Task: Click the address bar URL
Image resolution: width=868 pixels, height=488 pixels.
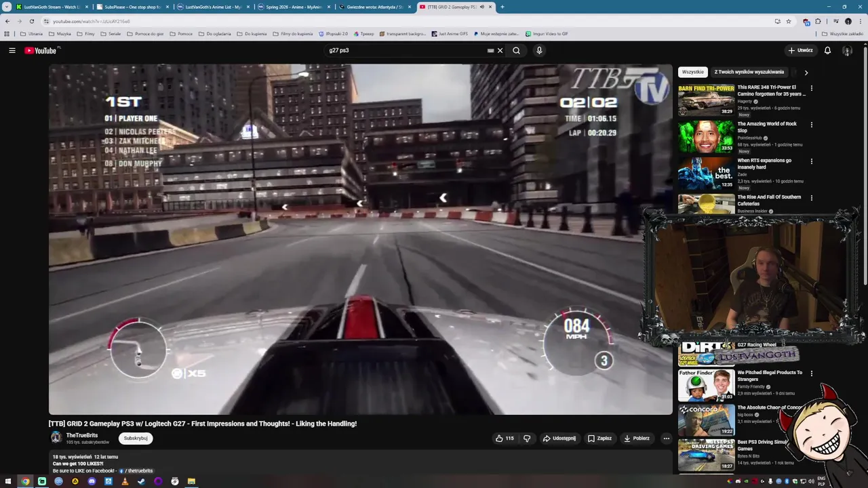Action: (x=92, y=21)
